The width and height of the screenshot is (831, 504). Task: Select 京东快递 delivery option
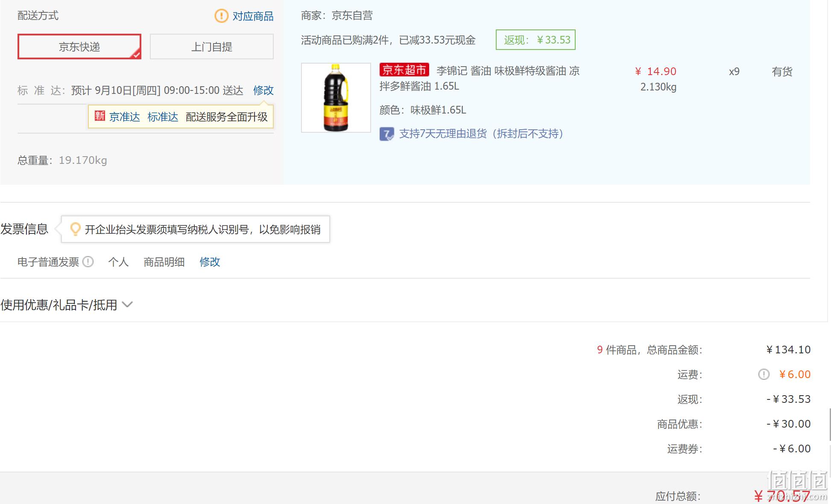click(x=79, y=47)
